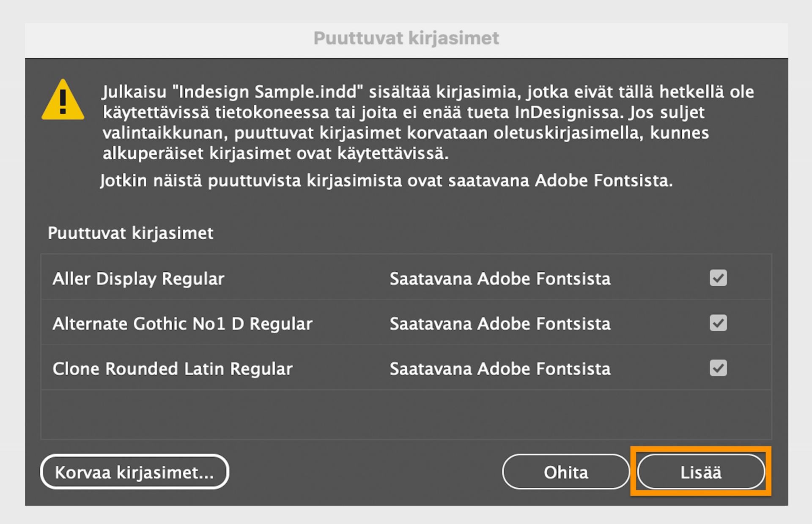Select the Alternate Gothic No1 D row

183,323
